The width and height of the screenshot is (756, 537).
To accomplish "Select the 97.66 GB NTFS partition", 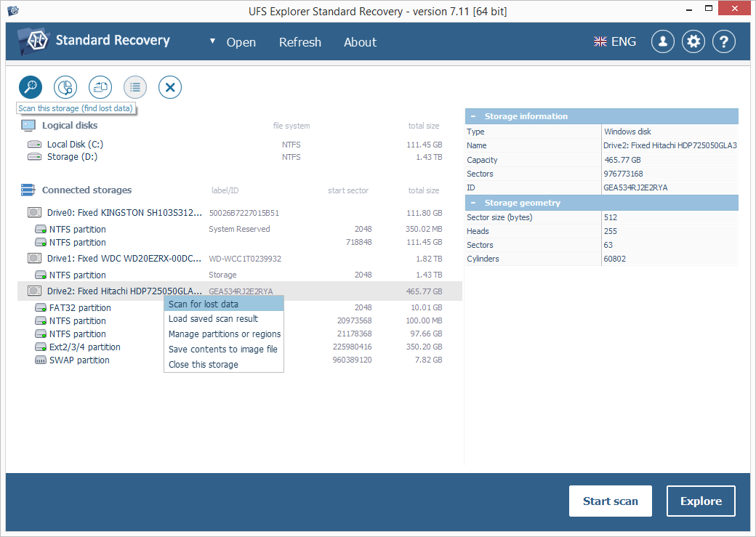I will [240, 334].
